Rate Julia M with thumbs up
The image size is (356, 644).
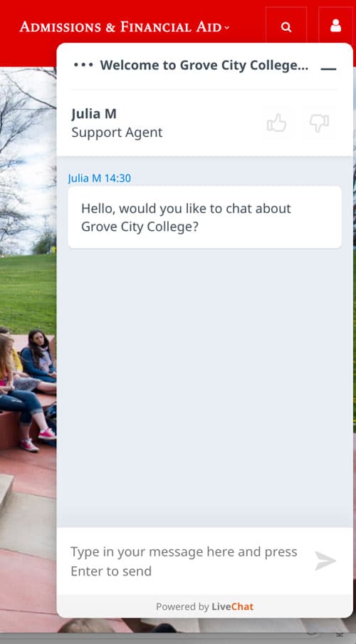[277, 123]
